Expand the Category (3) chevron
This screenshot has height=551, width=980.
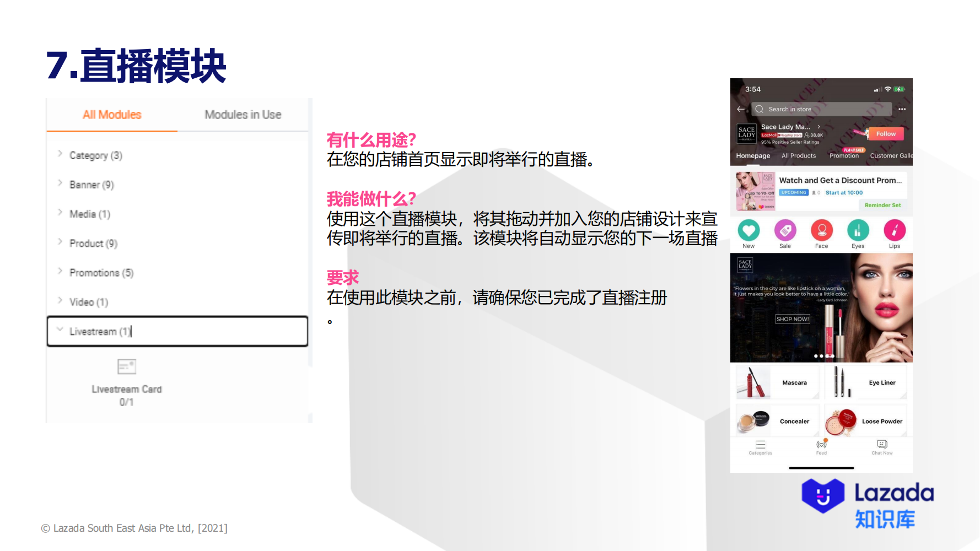coord(60,154)
